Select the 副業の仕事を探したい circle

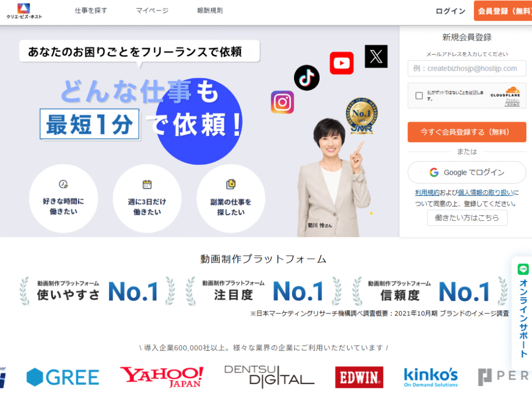tap(231, 199)
